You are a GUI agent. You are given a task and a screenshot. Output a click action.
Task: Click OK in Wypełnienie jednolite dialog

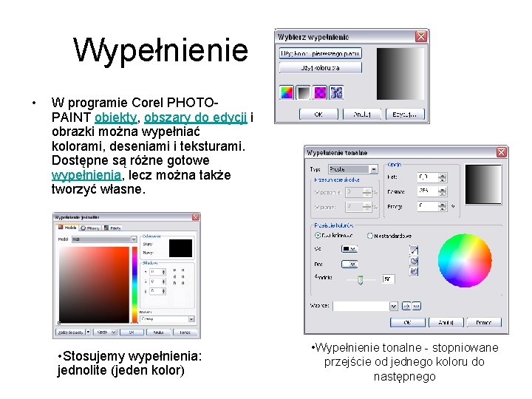(132, 332)
